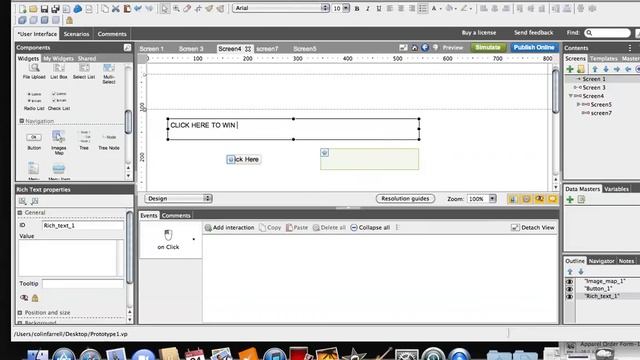This screenshot has height=360, width=640.
Task: Open the Design view mode dropdown
Action: (178, 198)
